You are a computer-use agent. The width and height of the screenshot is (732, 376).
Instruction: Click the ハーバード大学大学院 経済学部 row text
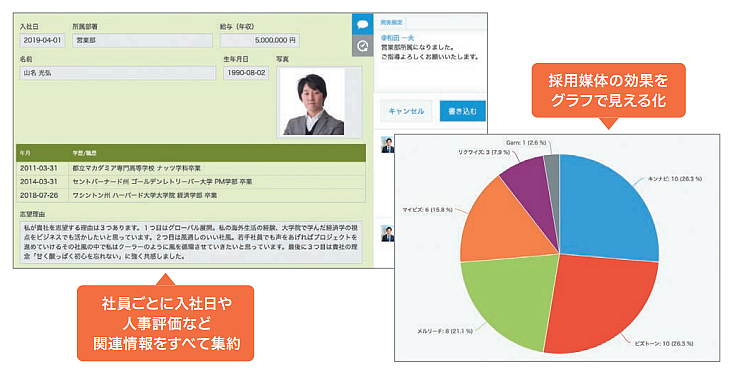[145, 196]
